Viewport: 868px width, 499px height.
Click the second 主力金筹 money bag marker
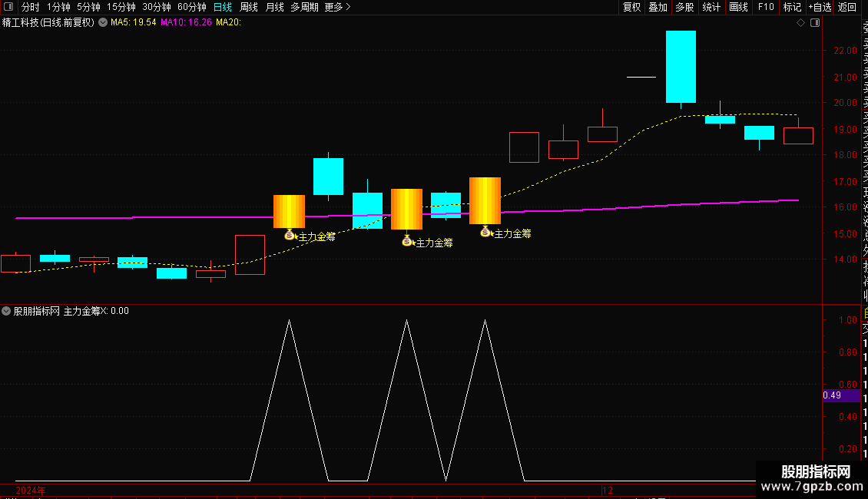(407, 240)
